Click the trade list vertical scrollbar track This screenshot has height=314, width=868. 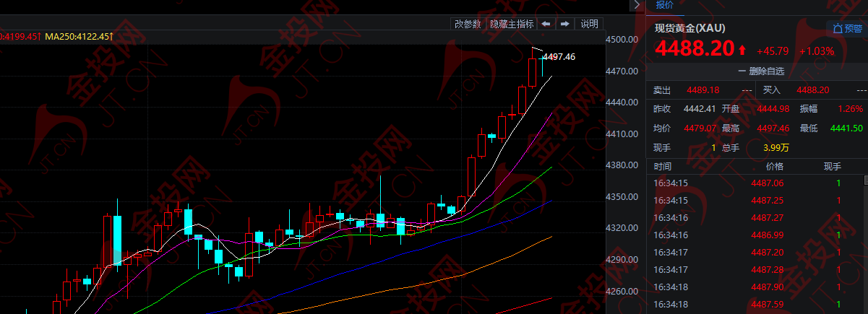(x=865, y=249)
